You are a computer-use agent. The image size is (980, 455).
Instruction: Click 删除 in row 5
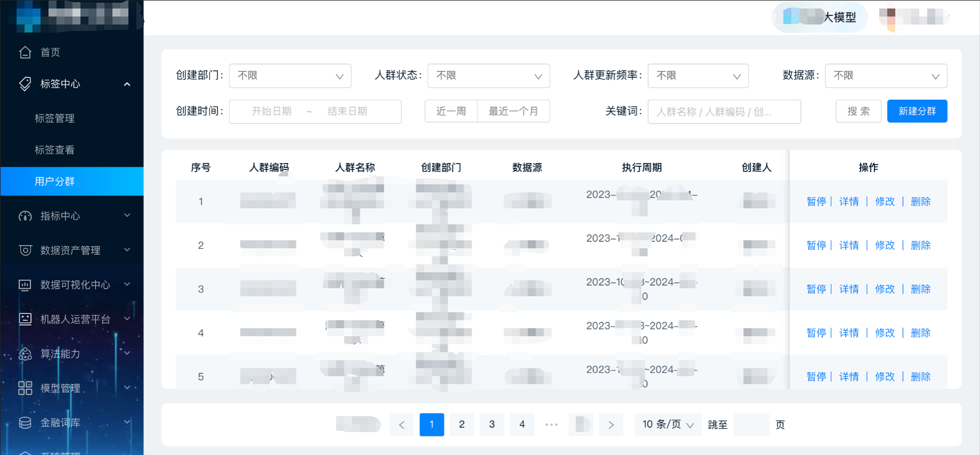(921, 376)
